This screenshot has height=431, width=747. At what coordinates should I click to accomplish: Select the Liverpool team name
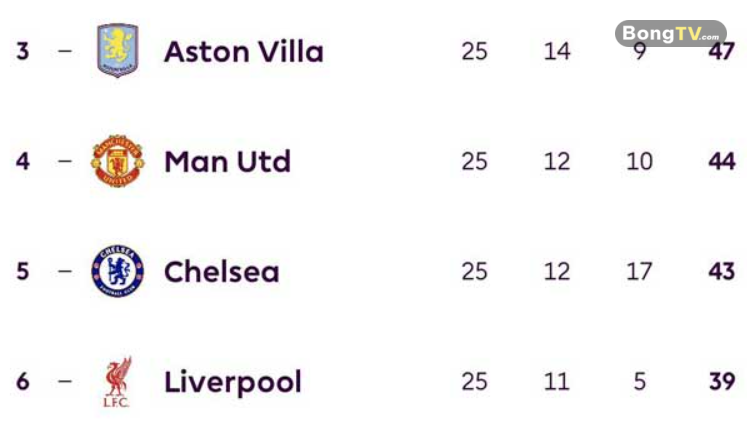232,381
